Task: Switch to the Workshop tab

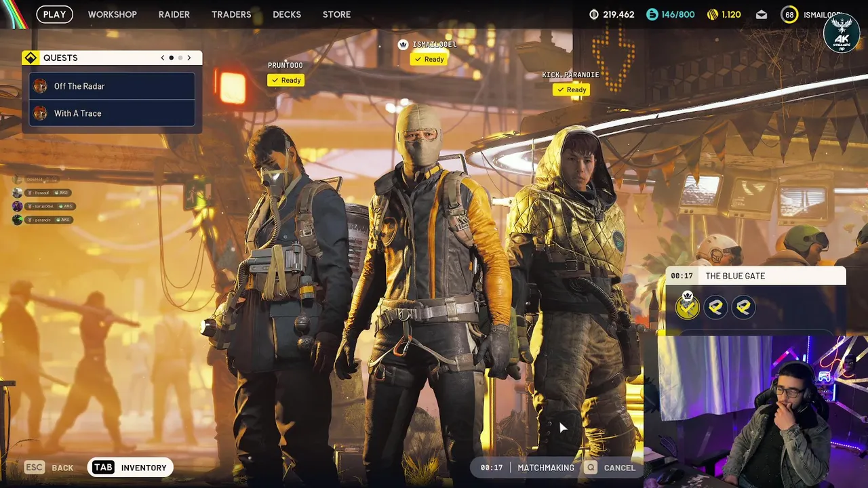Action: 113,14
